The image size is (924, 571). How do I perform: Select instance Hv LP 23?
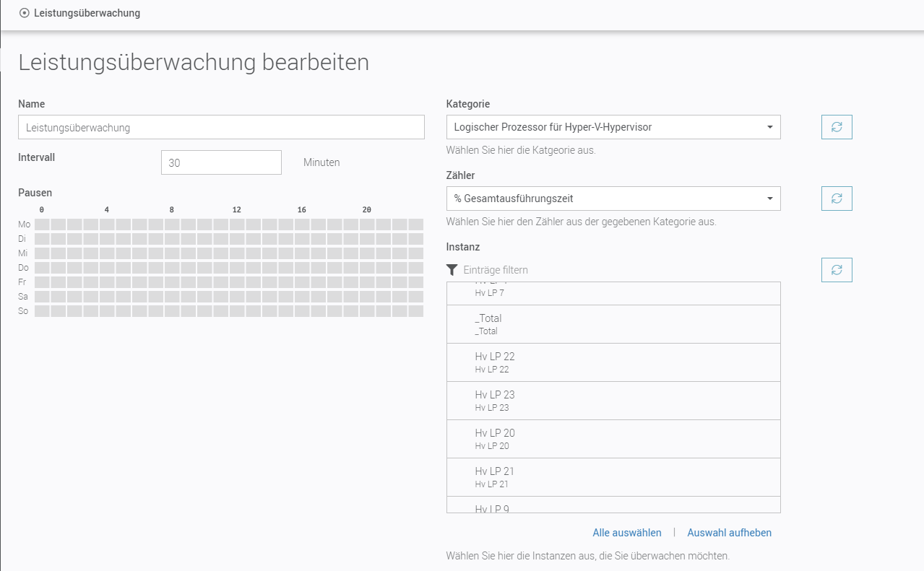pyautogui.click(x=613, y=401)
